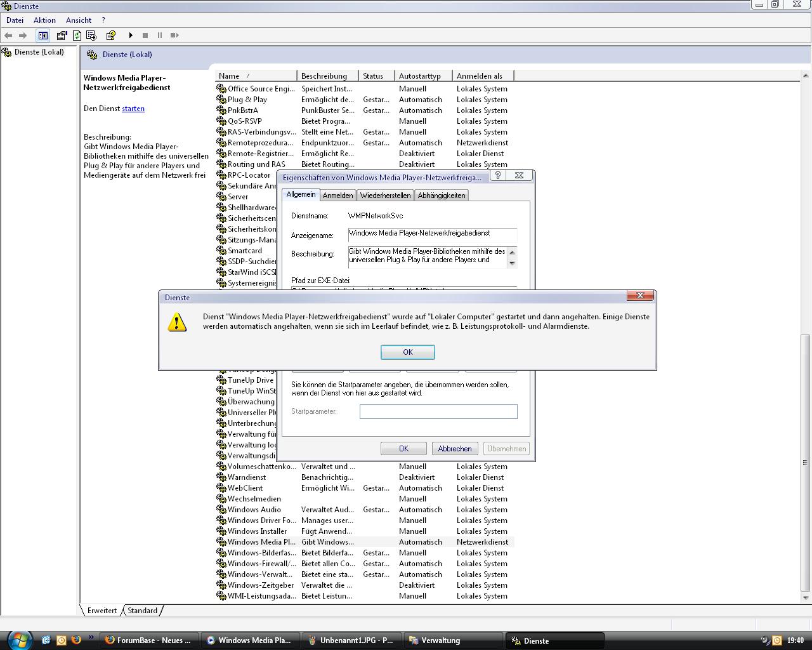The width and height of the screenshot is (812, 650).
Task: Switch to the Abhängigkeiten tab
Action: tap(442, 196)
